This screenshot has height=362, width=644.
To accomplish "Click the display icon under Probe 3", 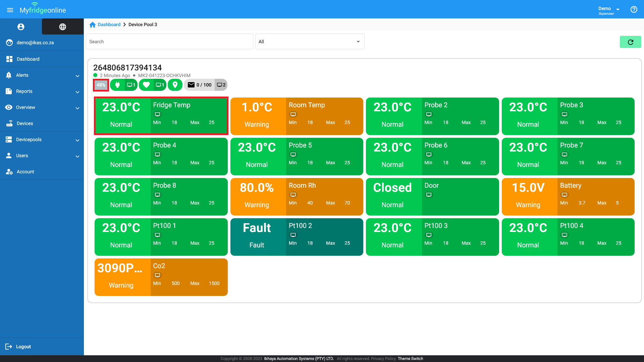I will pyautogui.click(x=565, y=114).
